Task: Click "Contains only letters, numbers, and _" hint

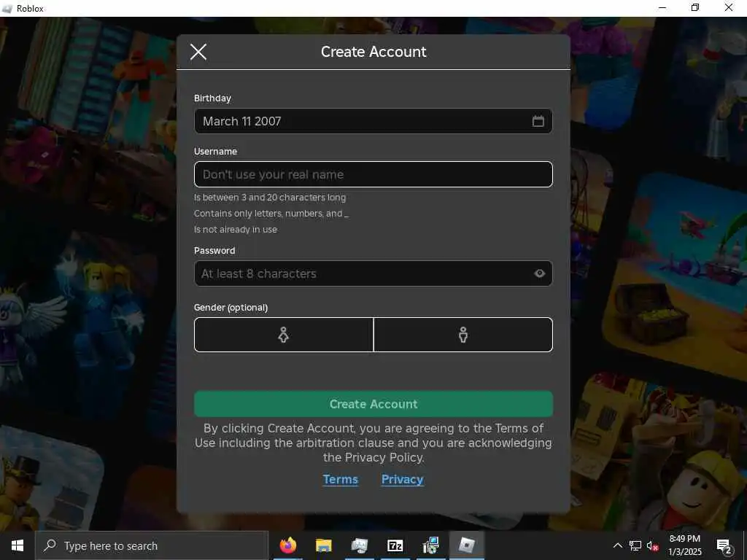Action: pos(271,214)
